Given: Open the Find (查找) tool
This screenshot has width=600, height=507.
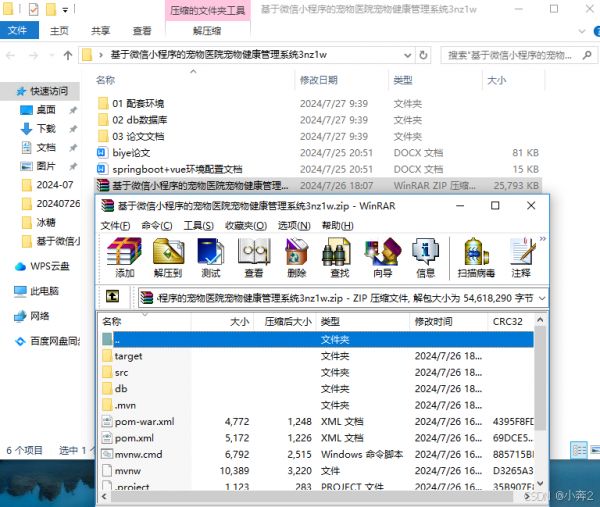Looking at the screenshot, I should point(339,257).
